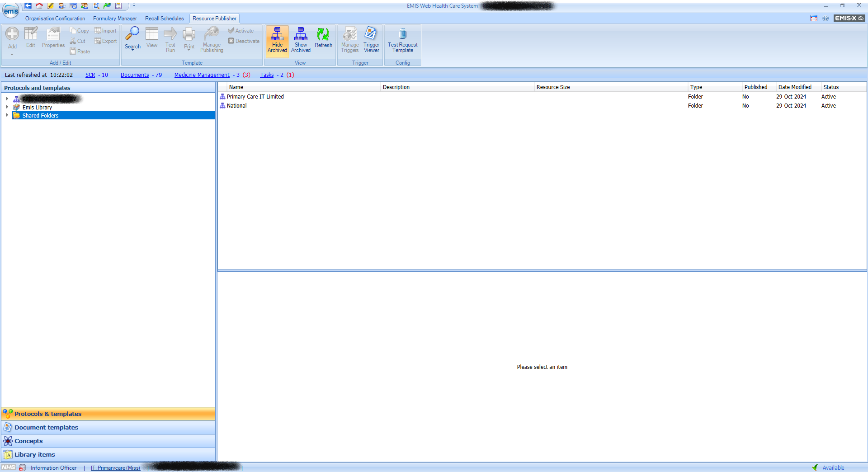Open Library items navigation pane
The width and height of the screenshot is (868, 472).
click(x=108, y=455)
